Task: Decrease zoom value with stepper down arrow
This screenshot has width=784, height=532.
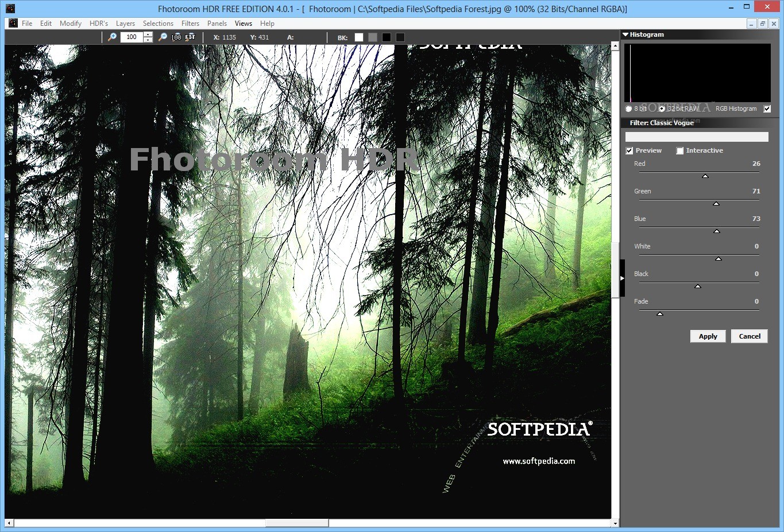Action: tap(148, 40)
